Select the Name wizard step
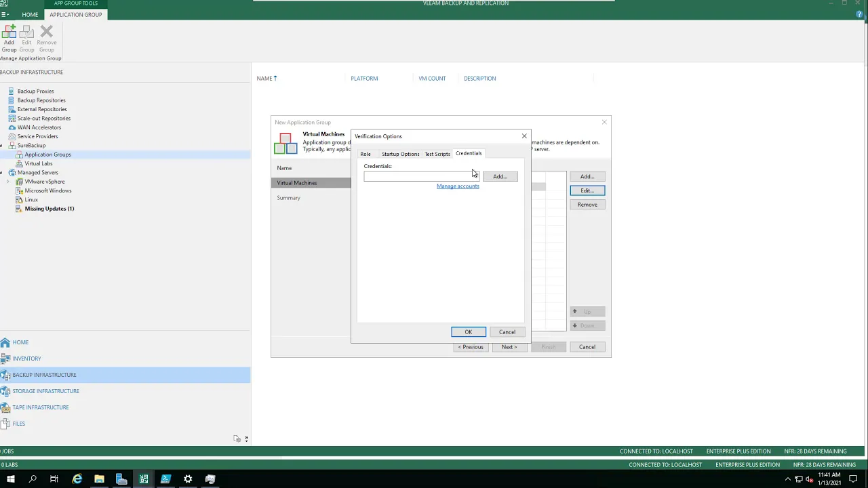Screen dimensions: 868x488 (284, 168)
